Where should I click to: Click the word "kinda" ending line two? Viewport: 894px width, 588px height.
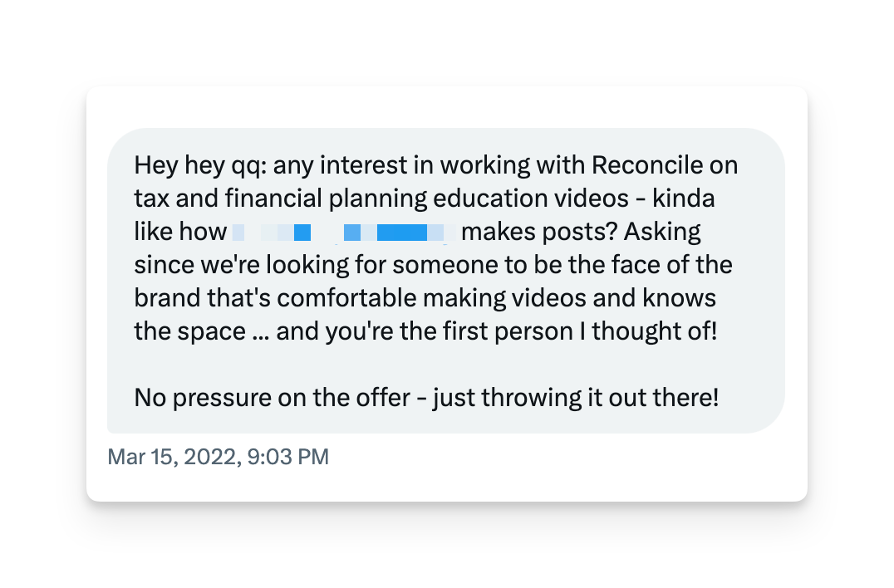tap(683, 198)
